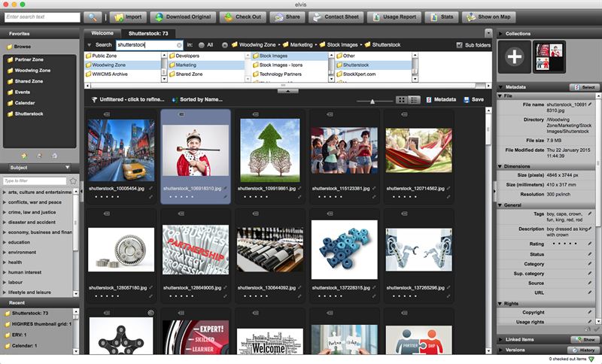Toggle the Metadata checkbox above thumbnails
The image size is (602, 364).
click(x=429, y=99)
